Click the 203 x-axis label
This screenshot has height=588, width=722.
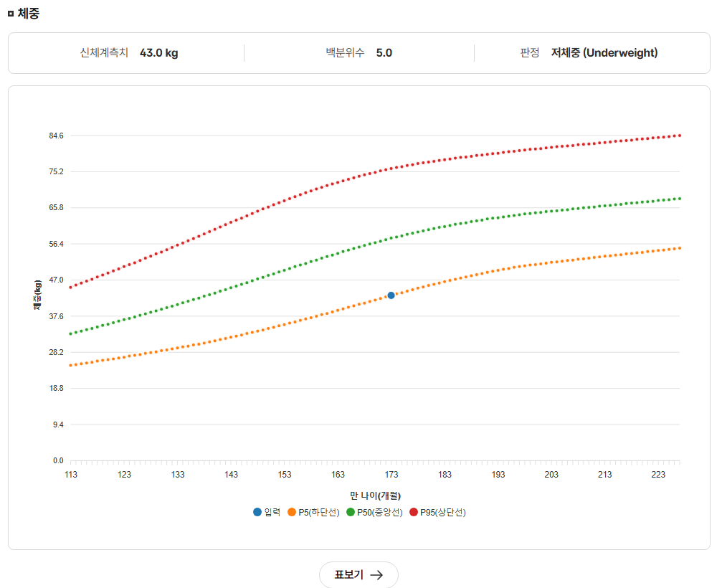coord(551,475)
